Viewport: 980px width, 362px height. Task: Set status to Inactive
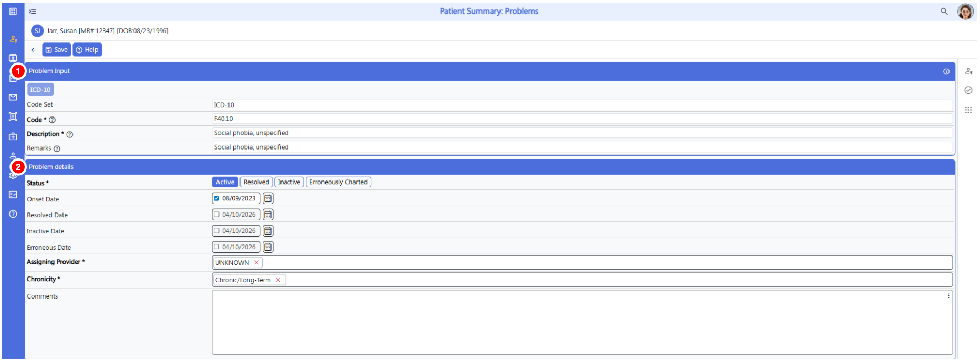point(289,182)
